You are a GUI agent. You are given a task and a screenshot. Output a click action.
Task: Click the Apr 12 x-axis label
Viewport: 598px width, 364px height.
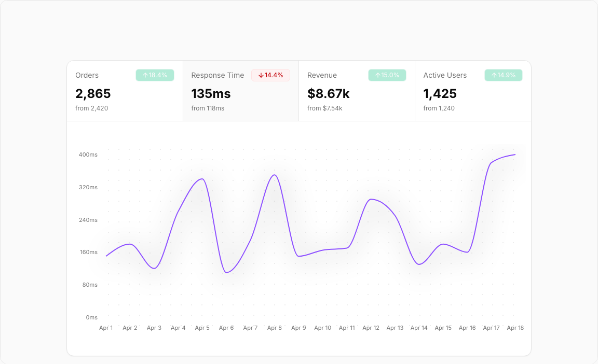371,328
